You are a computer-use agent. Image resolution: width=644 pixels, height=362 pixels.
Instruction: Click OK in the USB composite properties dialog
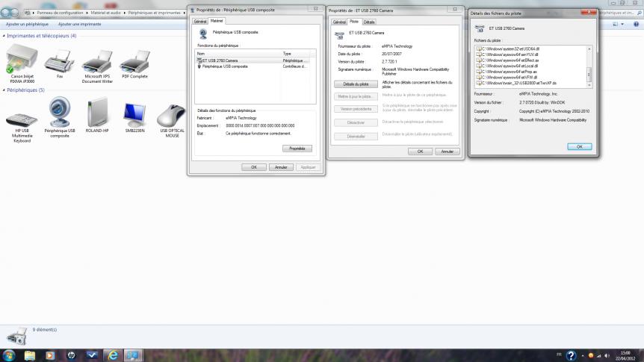tap(254, 167)
